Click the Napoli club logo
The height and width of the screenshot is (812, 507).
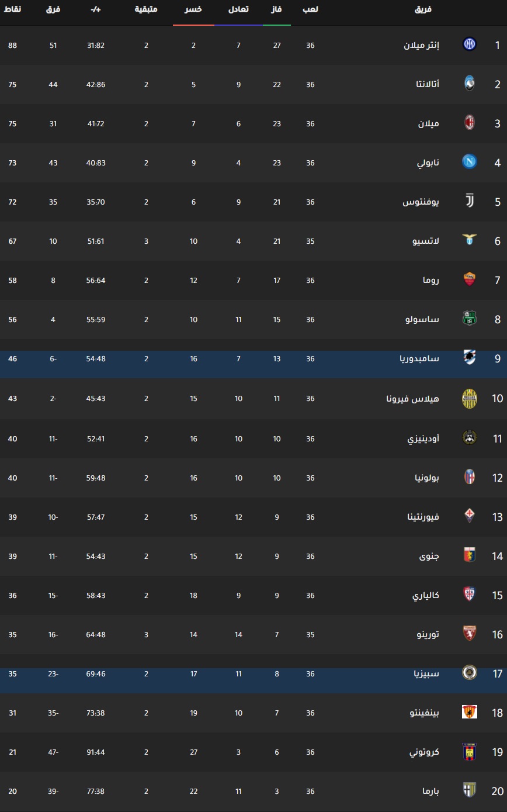[x=470, y=161]
